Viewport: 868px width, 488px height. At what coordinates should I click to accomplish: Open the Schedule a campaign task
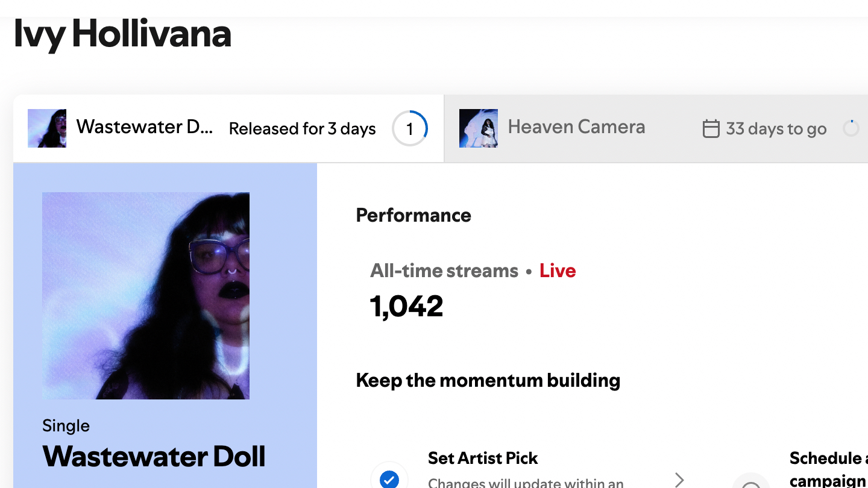tap(828, 469)
